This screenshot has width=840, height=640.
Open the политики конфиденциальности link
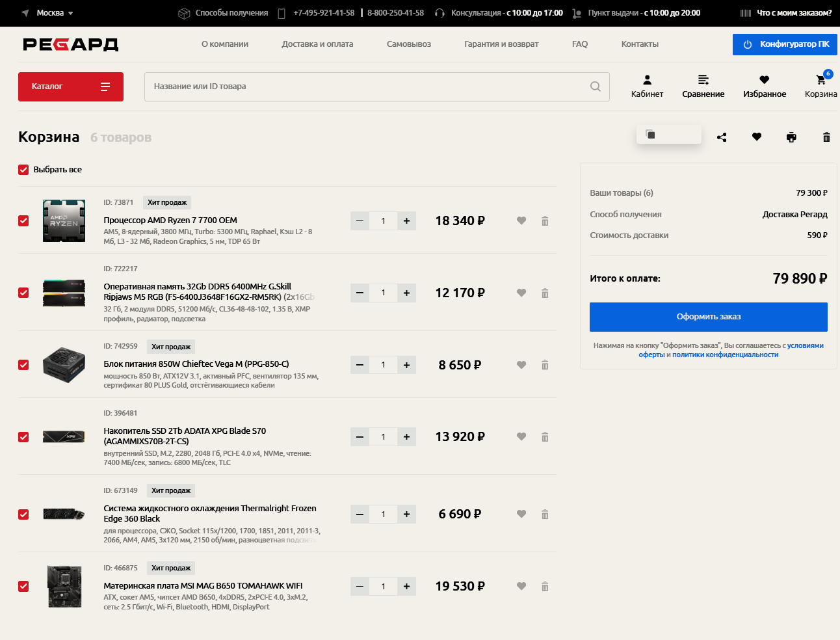(725, 354)
